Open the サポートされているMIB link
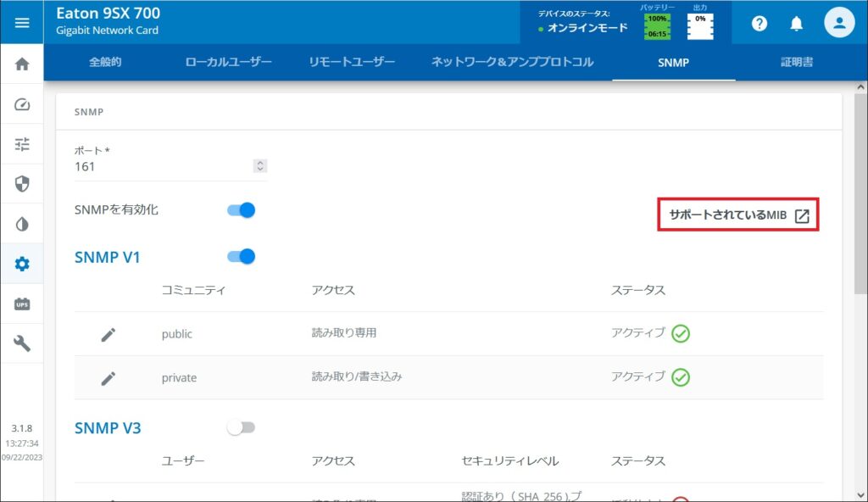The image size is (868, 502). pos(737,215)
